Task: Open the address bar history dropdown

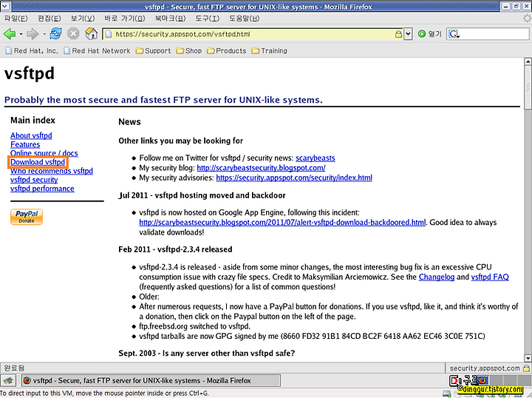Action: tap(408, 34)
